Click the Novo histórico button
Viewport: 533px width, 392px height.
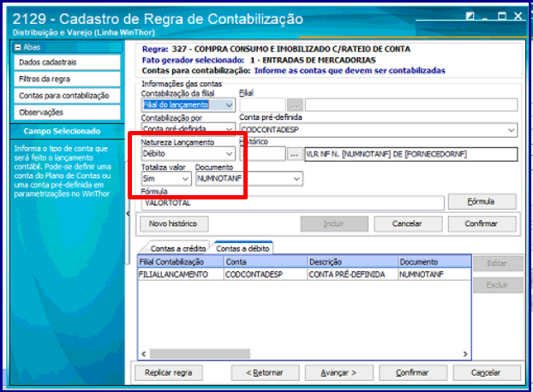pos(174,223)
